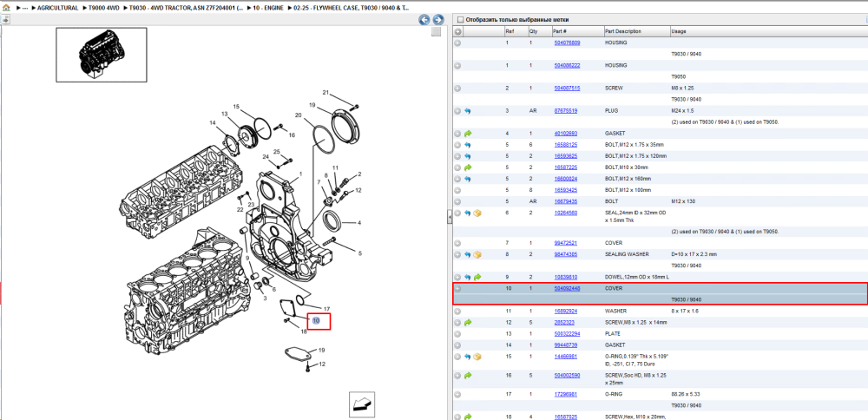Tick the show only selected marks checkbox
868x420 pixels.
460,20
